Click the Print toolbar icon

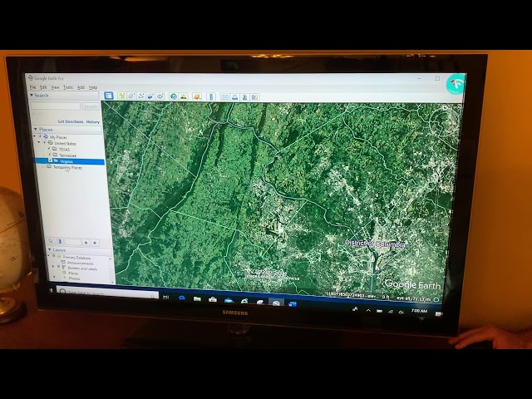coord(234,97)
